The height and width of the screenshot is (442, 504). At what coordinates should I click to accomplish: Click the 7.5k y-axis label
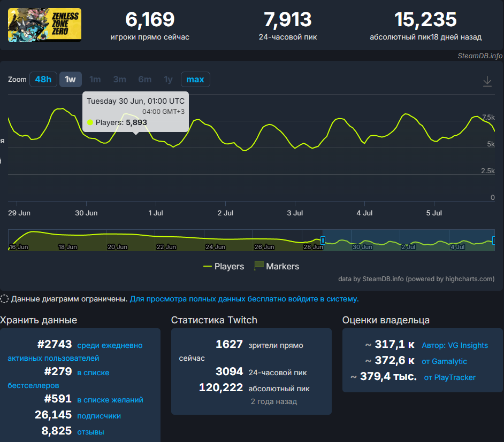click(x=488, y=118)
